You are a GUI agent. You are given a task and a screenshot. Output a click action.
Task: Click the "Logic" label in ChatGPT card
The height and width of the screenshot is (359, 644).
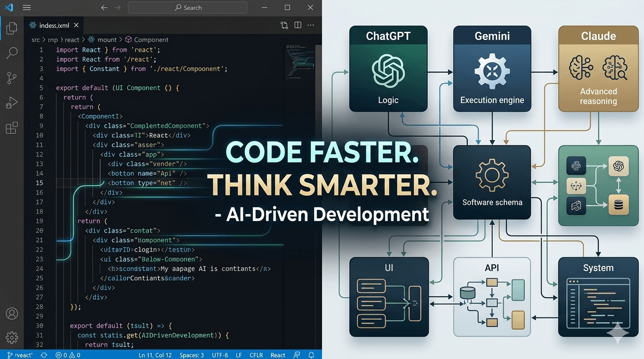388,100
